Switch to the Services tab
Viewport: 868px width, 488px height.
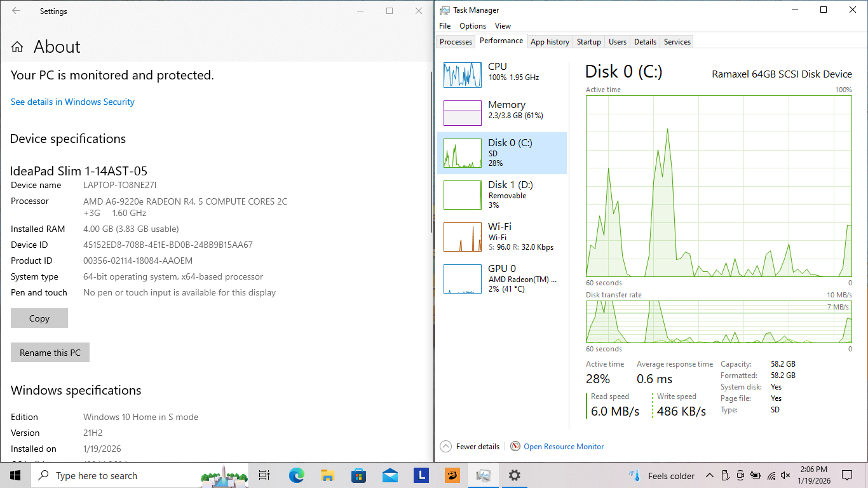click(x=677, y=42)
